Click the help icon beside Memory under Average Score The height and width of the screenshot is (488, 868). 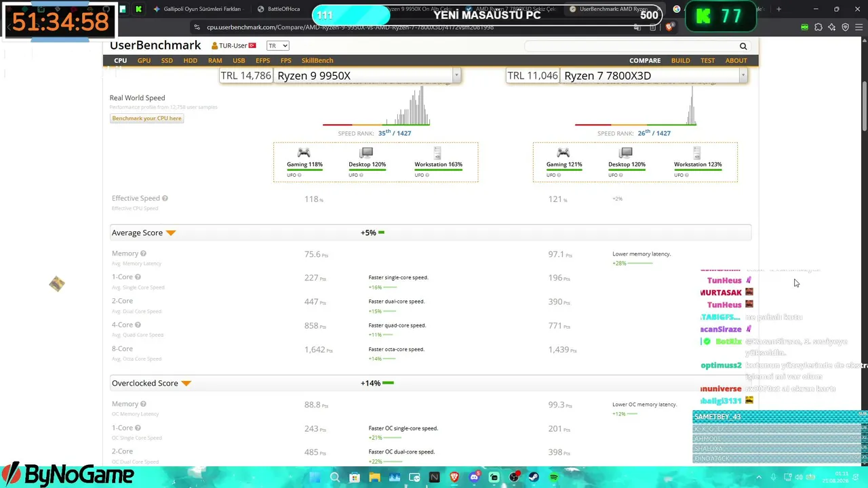tap(143, 253)
